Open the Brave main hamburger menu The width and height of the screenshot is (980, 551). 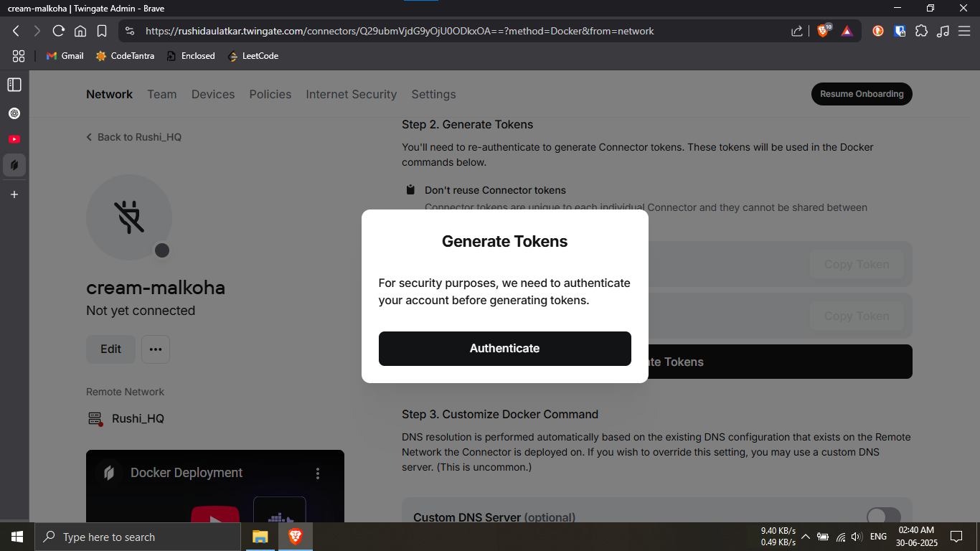point(965,31)
